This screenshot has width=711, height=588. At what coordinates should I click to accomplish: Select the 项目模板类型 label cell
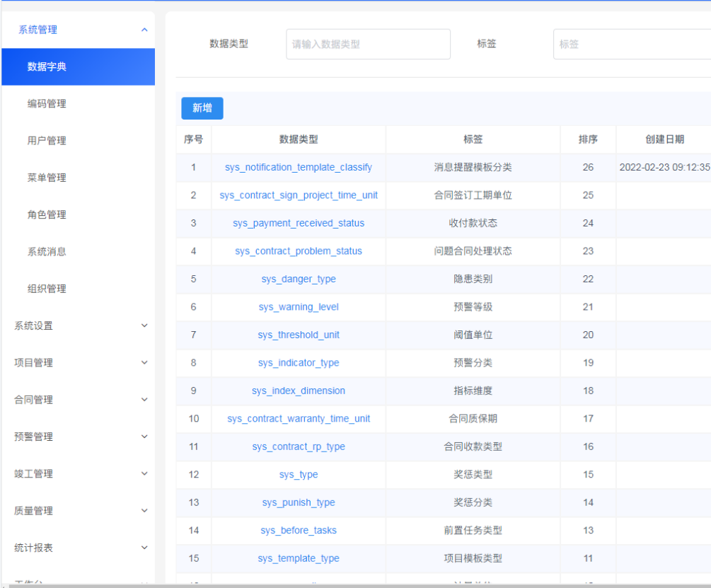473,558
